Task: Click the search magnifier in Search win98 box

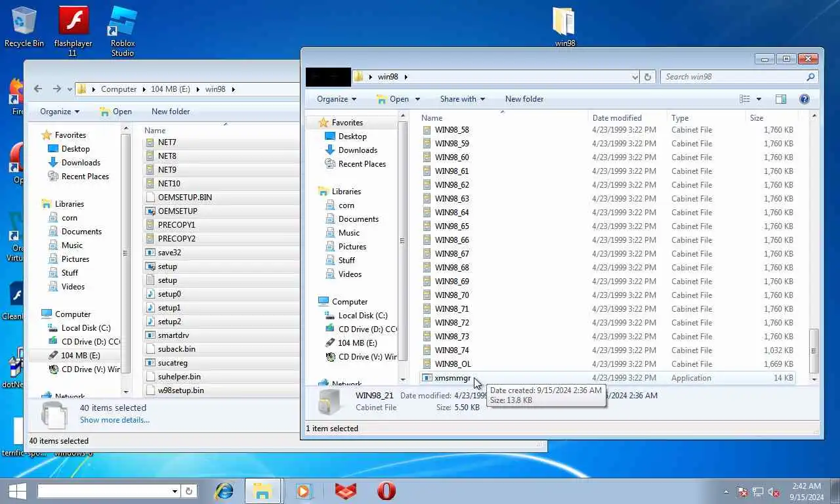Action: pyautogui.click(x=810, y=77)
